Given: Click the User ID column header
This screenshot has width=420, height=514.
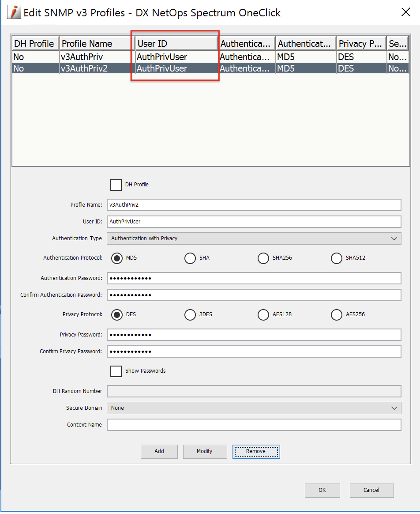Looking at the screenshot, I should pos(176,44).
